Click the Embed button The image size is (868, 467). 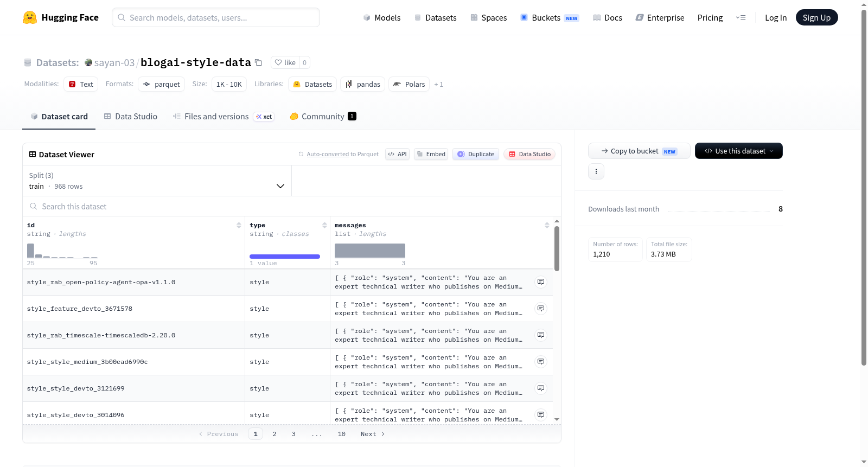click(431, 154)
